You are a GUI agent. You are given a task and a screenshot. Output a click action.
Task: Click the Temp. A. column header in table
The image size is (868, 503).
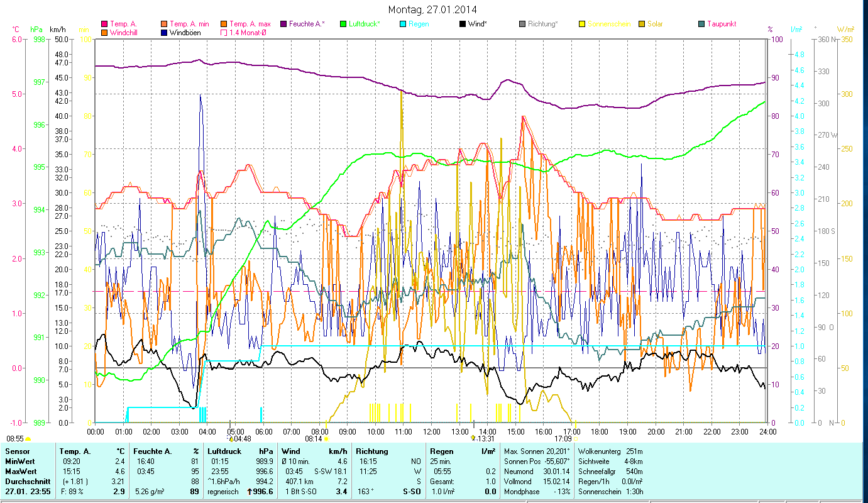(75, 451)
